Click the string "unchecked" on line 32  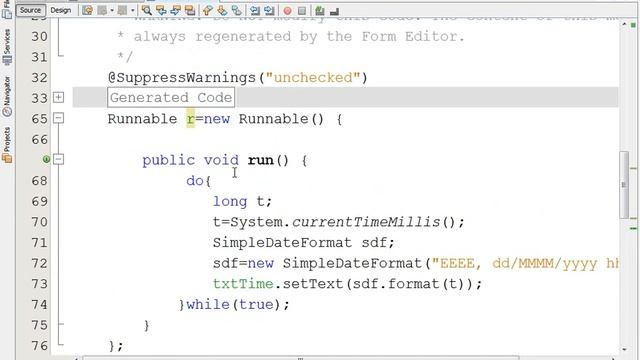click(313, 78)
